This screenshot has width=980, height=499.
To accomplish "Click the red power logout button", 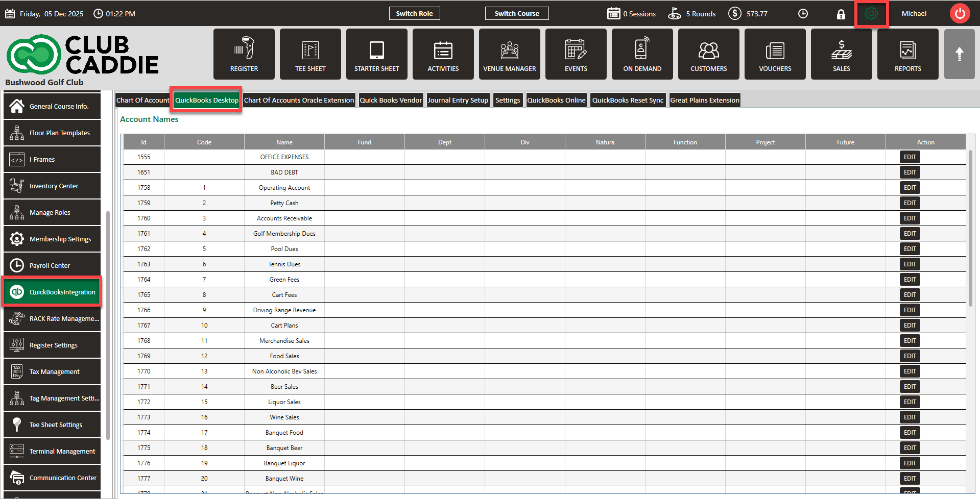I will (x=960, y=14).
